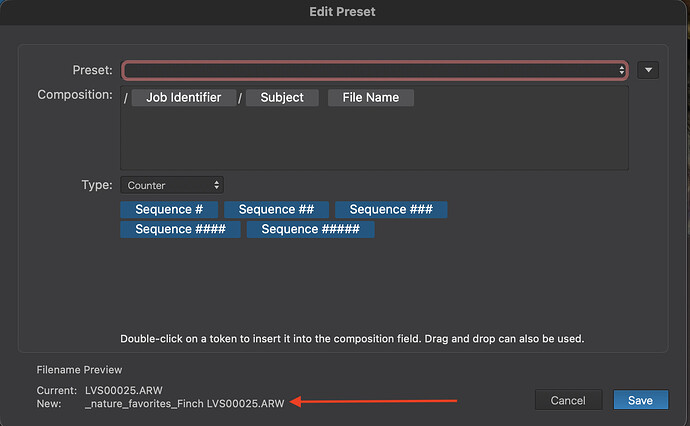Click the new filename _nature_favorites_Finch LVS00025.ARW
This screenshot has width=690, height=426.
click(185, 404)
